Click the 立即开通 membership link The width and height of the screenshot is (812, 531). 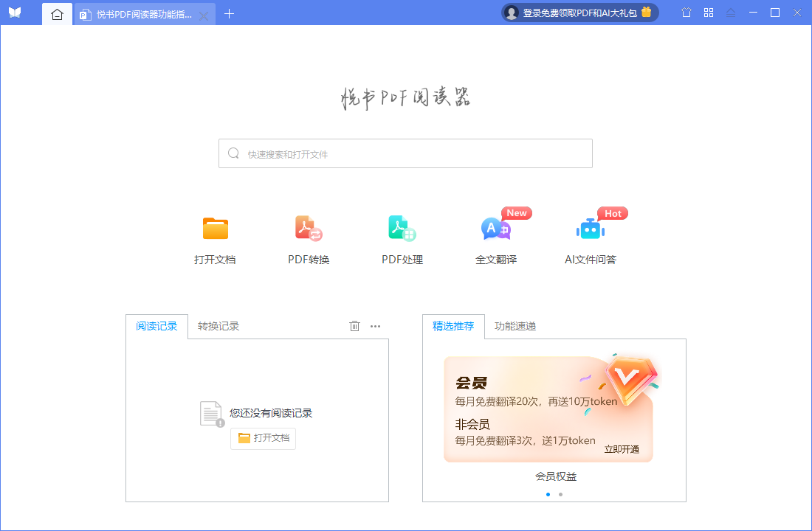[622, 449]
